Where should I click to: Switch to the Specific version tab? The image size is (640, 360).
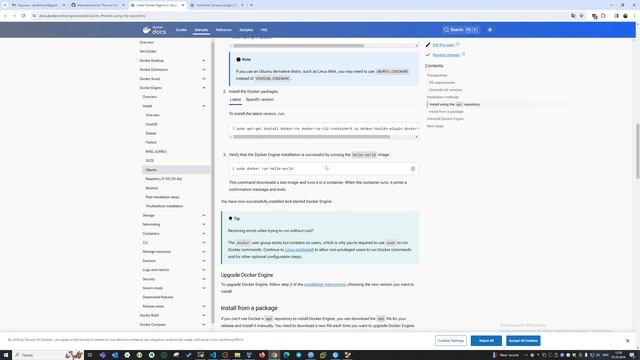[x=260, y=100]
